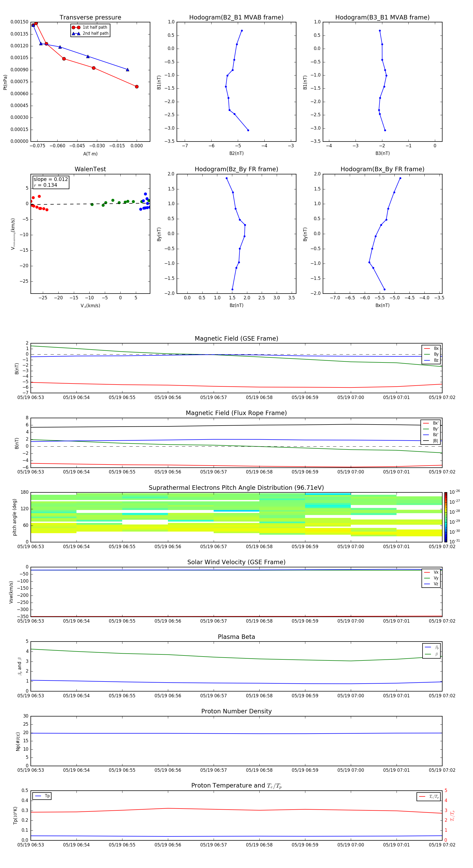The width and height of the screenshot is (473, 868).
Task: Click the pitch angle colorbar
Action: coord(445,517)
